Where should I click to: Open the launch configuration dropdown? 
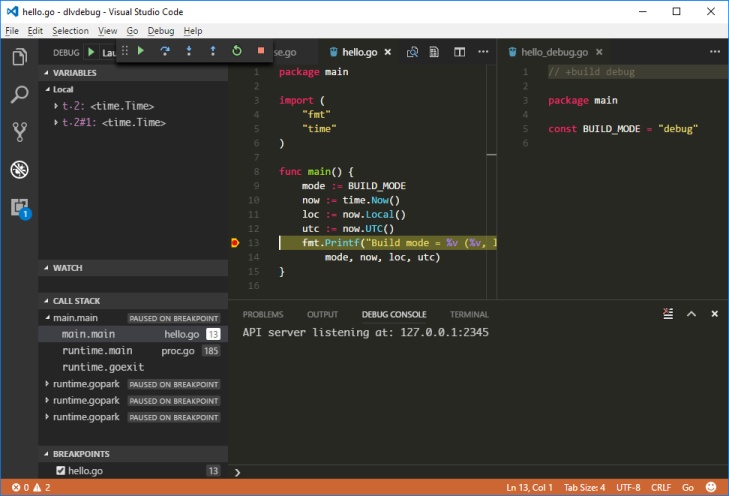pos(108,53)
